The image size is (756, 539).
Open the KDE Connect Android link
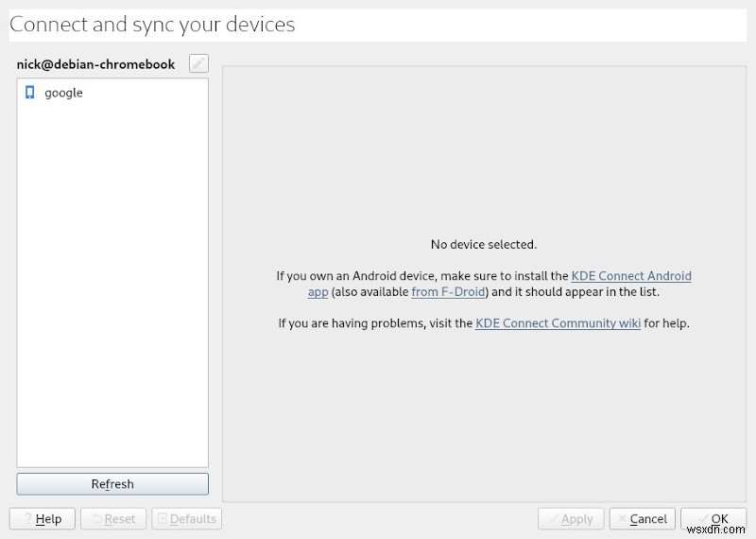(x=631, y=276)
